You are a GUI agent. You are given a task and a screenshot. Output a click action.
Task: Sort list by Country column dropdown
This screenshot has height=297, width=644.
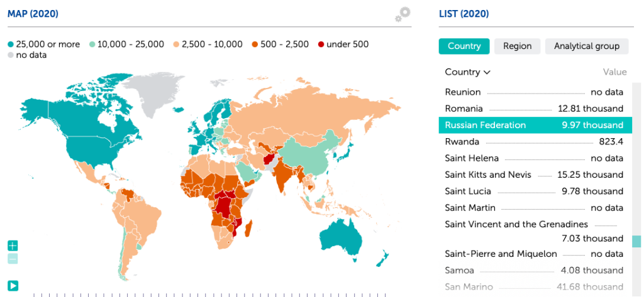pyautogui.click(x=467, y=72)
